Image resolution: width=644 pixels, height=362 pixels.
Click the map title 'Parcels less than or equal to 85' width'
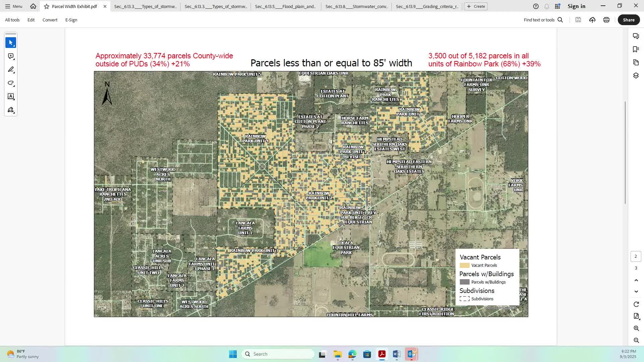331,63
